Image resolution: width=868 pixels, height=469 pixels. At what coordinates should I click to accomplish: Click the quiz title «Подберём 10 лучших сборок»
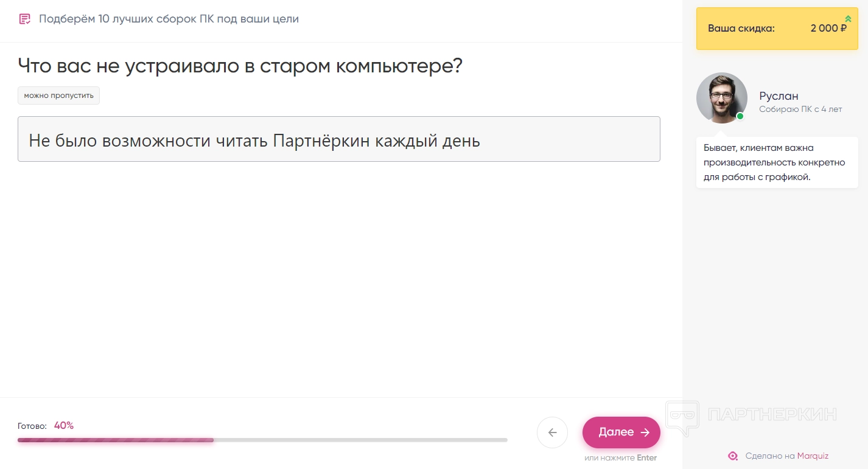[x=169, y=19]
